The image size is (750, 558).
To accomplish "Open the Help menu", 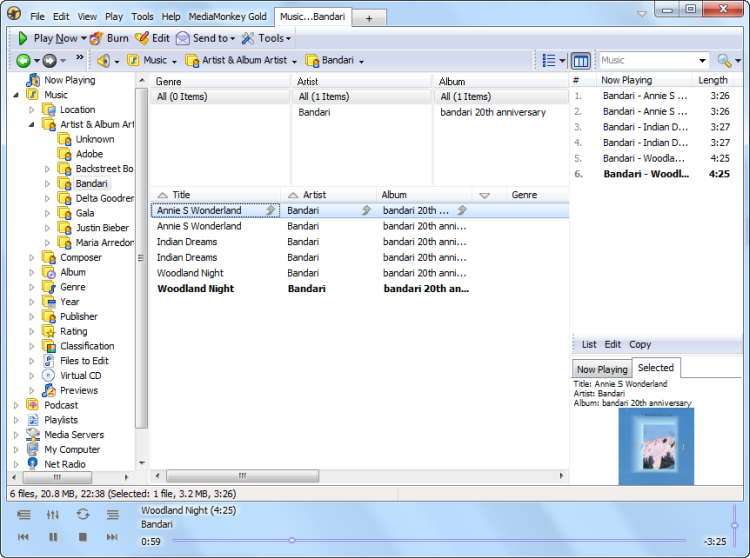I will point(171,17).
